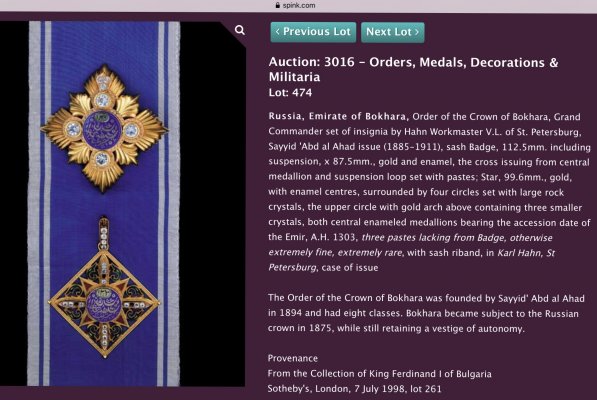This screenshot has width=597, height=400.
Task: Click the magnifier zoom icon on the lot image
Action: click(239, 30)
